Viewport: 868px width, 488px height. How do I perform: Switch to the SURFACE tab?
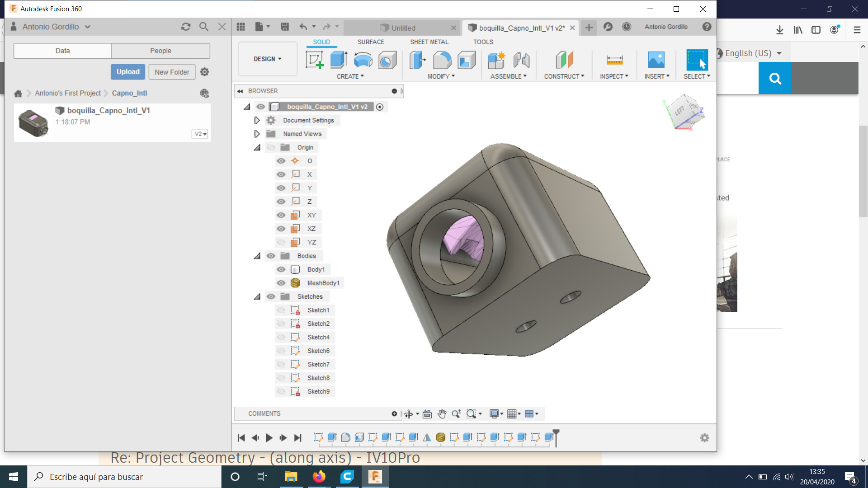370,42
